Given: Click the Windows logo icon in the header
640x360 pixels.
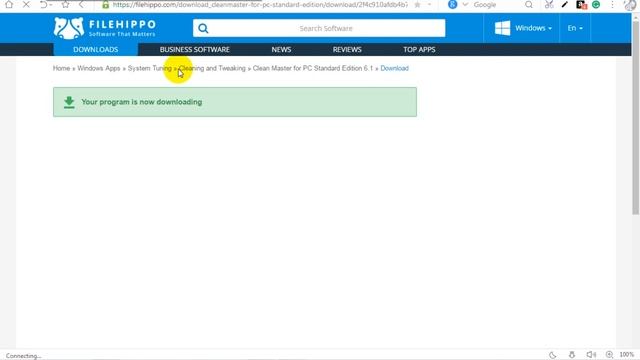Looking at the screenshot, I should click(502, 28).
